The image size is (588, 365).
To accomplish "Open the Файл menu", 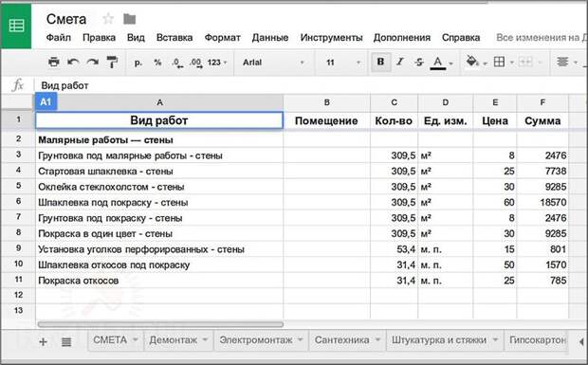I will [59, 38].
